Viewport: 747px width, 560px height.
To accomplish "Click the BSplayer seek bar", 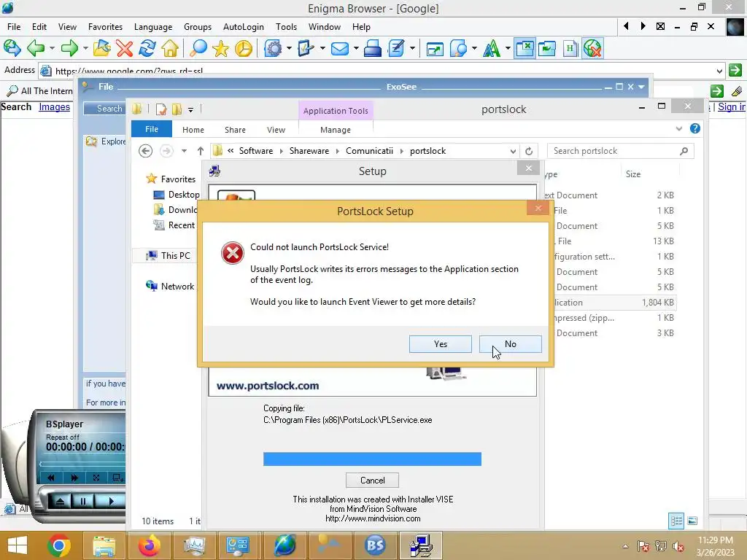I will tap(82, 463).
